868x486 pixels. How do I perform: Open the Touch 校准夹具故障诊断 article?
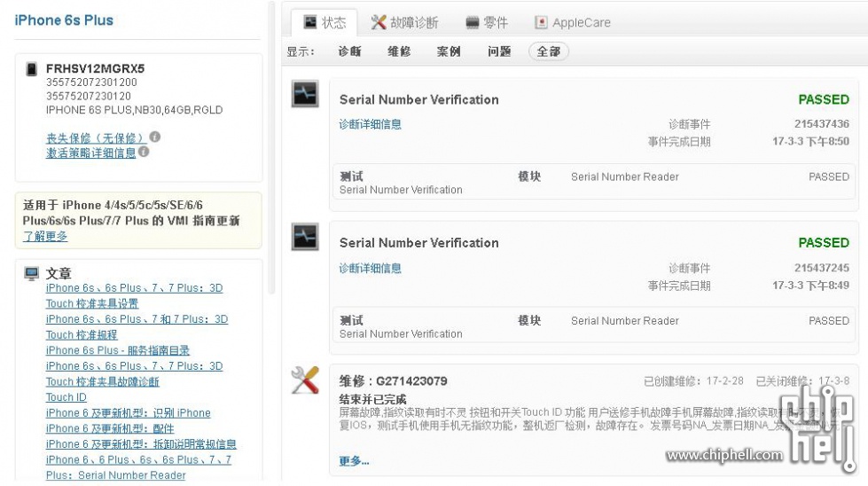103,382
